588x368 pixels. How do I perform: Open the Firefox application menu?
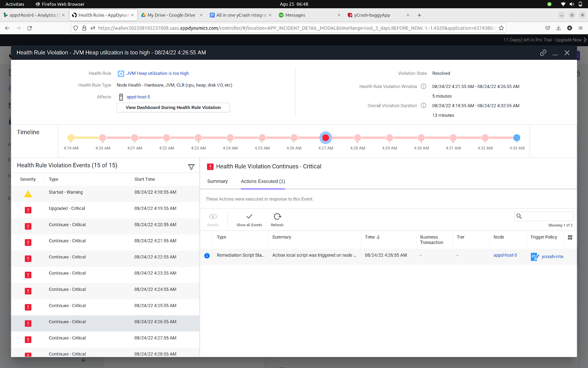[581, 28]
